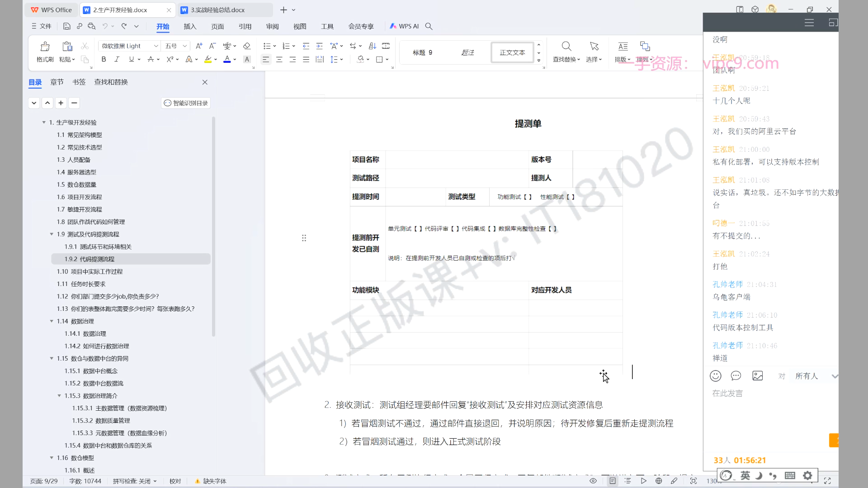Go to outline item 1.10 项目中实际工作过程
Image resolution: width=868 pixels, height=488 pixels.
(90, 272)
